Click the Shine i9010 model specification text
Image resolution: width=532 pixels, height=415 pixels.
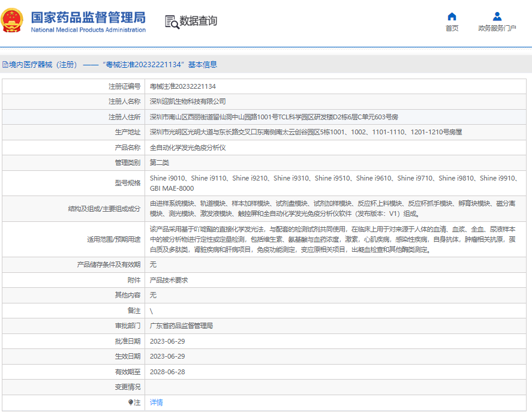167,178
